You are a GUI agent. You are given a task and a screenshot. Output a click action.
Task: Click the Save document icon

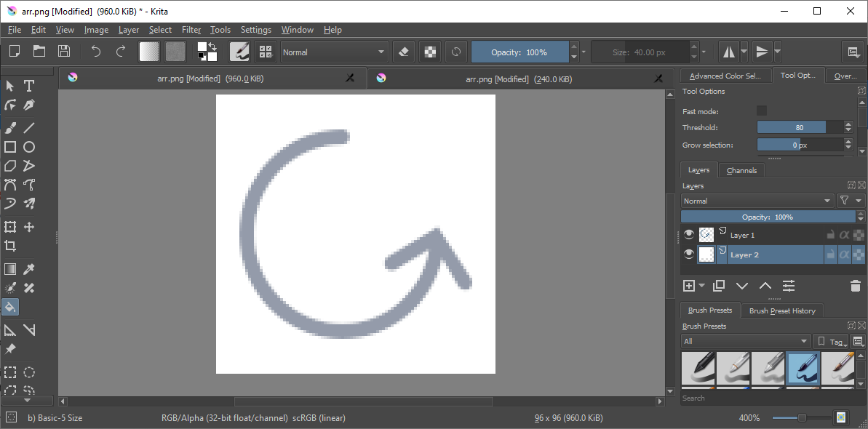[x=64, y=51]
